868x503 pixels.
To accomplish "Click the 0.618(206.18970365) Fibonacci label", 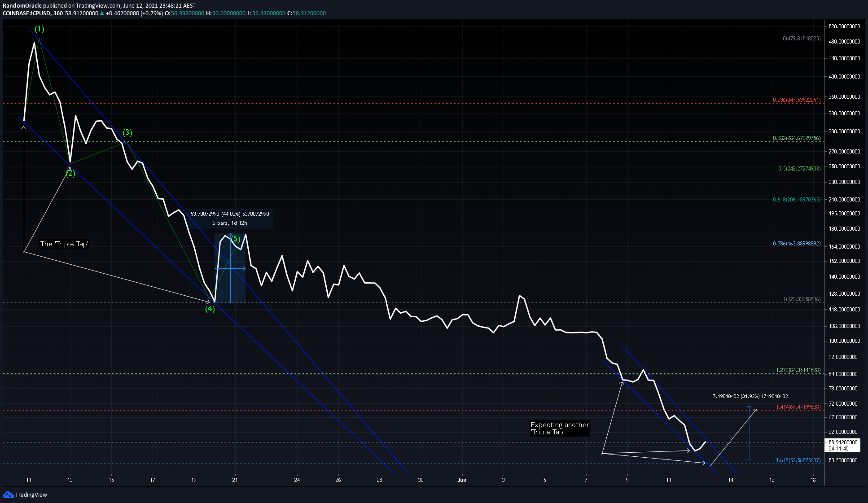I will click(797, 200).
